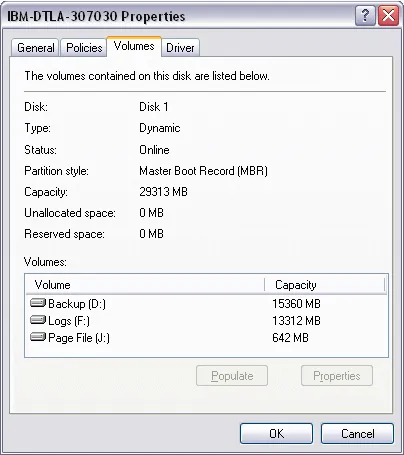Click the Partition style label
This screenshot has height=455, width=404.
click(x=56, y=171)
